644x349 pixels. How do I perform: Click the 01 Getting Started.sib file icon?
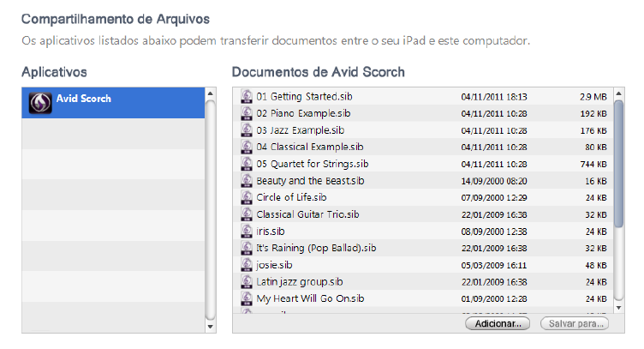247,96
